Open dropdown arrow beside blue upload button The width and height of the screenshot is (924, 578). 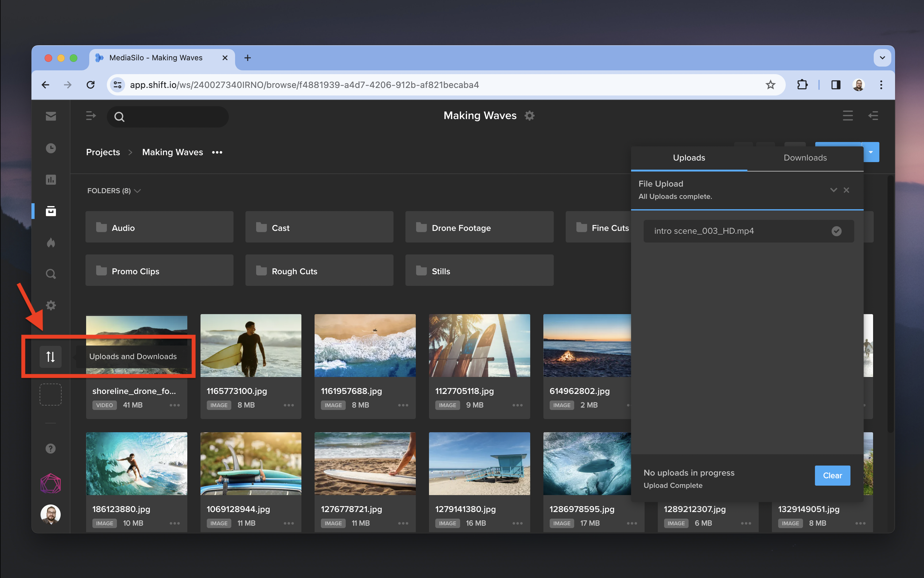871,152
